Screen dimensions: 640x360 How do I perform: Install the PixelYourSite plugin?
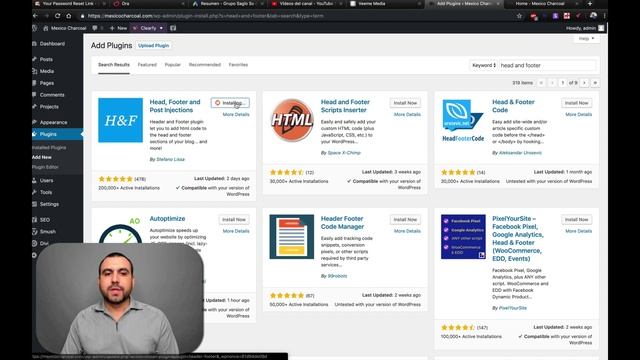[x=577, y=220]
